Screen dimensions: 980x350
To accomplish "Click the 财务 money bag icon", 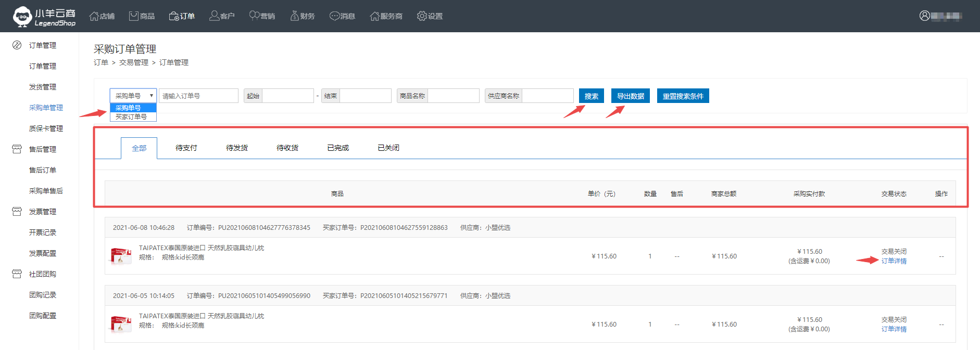I will click(295, 16).
